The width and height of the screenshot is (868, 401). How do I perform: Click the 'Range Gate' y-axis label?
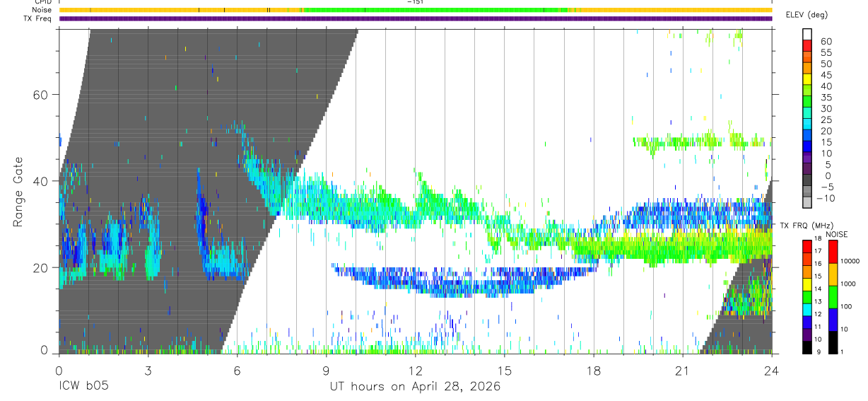pos(18,192)
